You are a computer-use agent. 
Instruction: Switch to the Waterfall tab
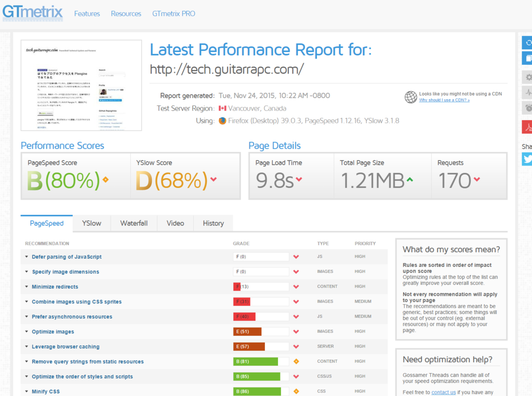[x=134, y=223]
